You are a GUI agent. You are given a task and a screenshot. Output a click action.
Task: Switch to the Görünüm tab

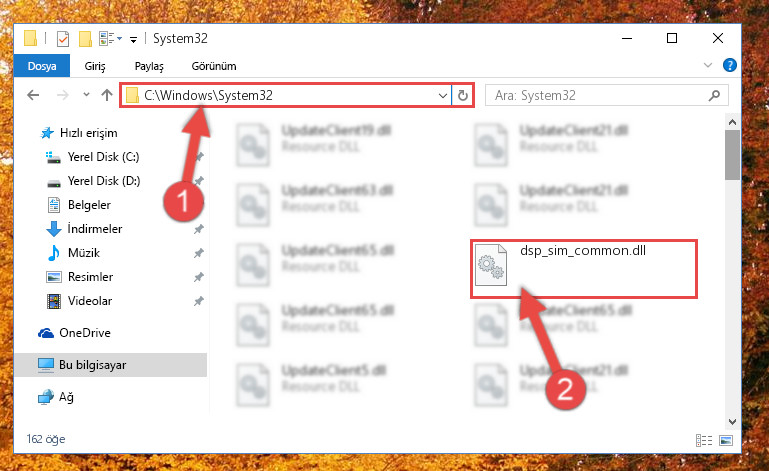coord(214,66)
